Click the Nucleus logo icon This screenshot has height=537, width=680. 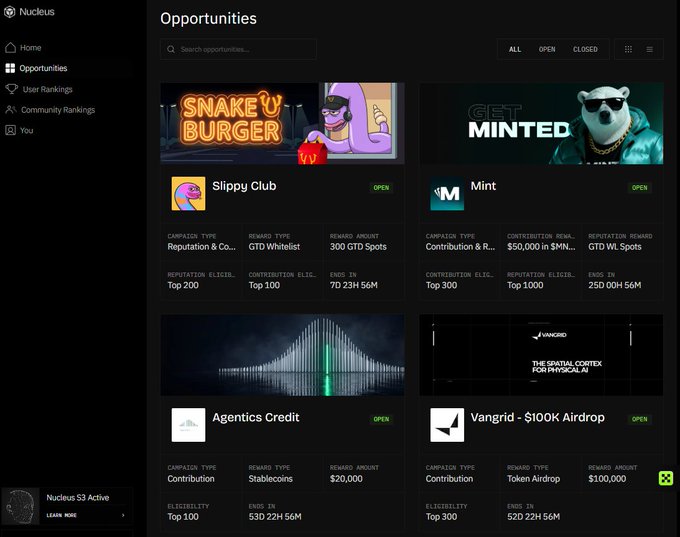point(10,12)
